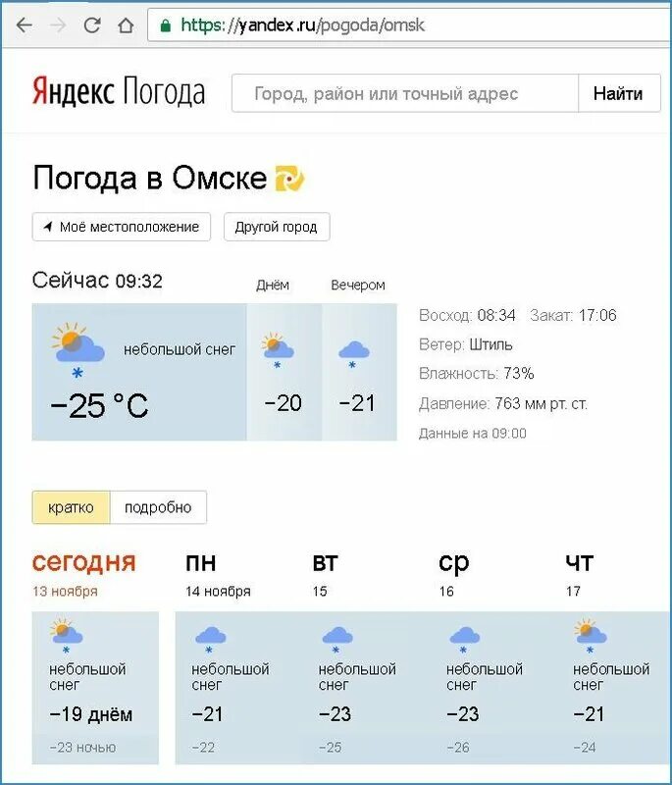The width and height of the screenshot is (672, 785).
Task: Open the yellow map icon beside Омске
Action: point(289,179)
